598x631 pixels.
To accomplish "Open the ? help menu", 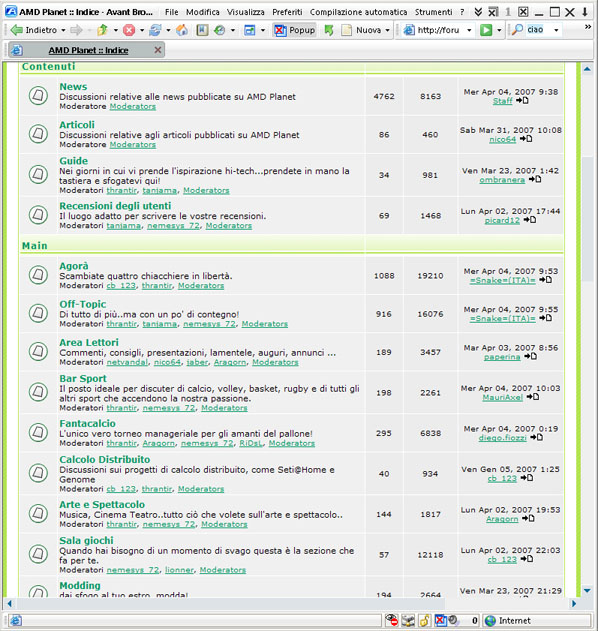I will tap(462, 12).
